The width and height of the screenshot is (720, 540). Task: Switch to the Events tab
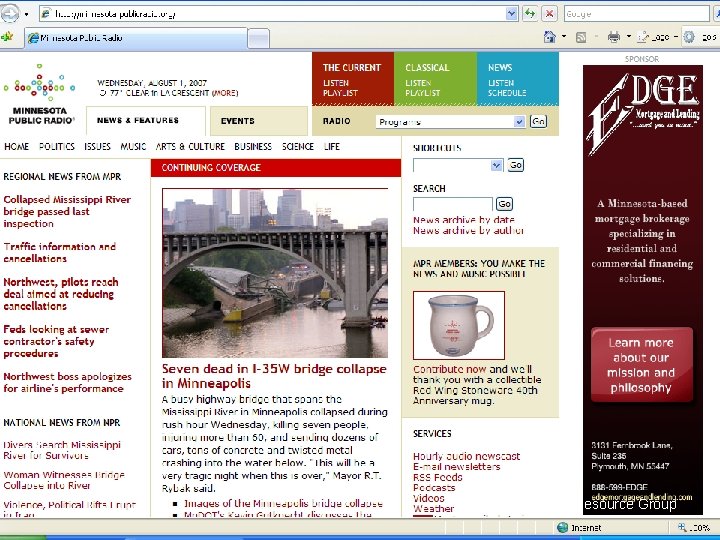259,121
